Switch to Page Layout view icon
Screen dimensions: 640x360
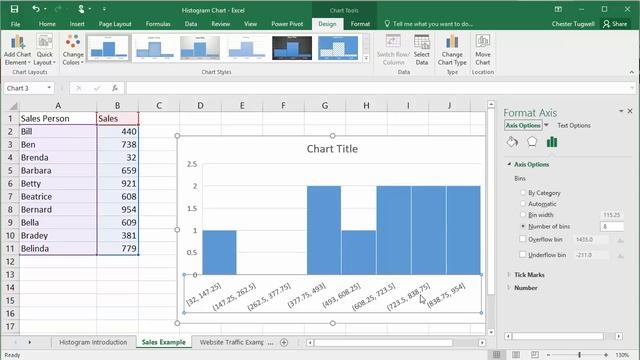pyautogui.click(x=516, y=355)
